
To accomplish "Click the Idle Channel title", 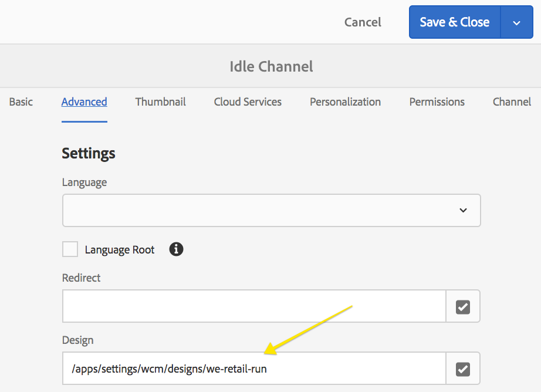I will click(x=271, y=66).
